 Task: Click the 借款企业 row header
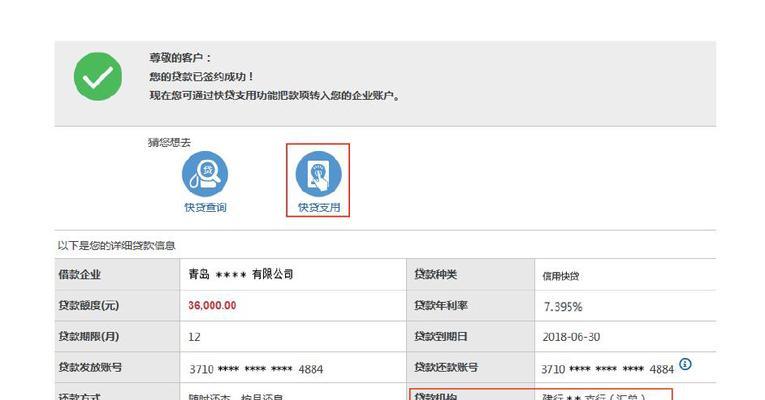(x=81, y=274)
